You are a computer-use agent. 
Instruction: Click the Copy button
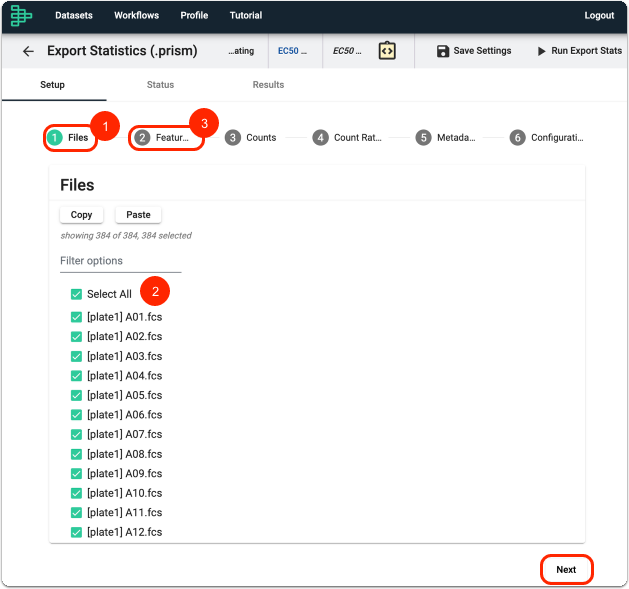(x=81, y=215)
